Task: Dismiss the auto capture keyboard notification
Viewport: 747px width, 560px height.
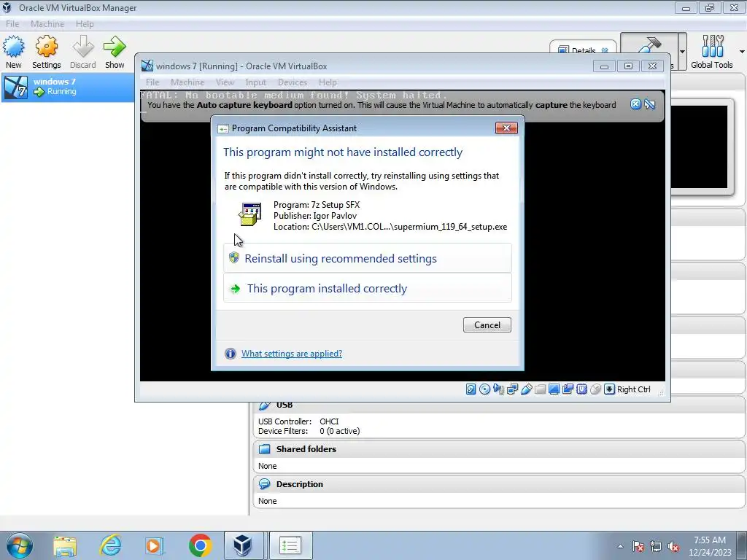Action: click(x=635, y=104)
